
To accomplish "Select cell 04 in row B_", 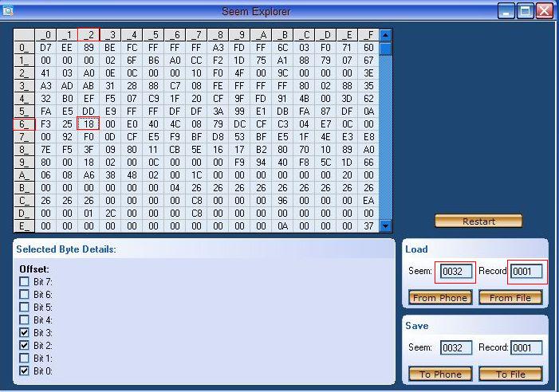I will (x=175, y=187).
